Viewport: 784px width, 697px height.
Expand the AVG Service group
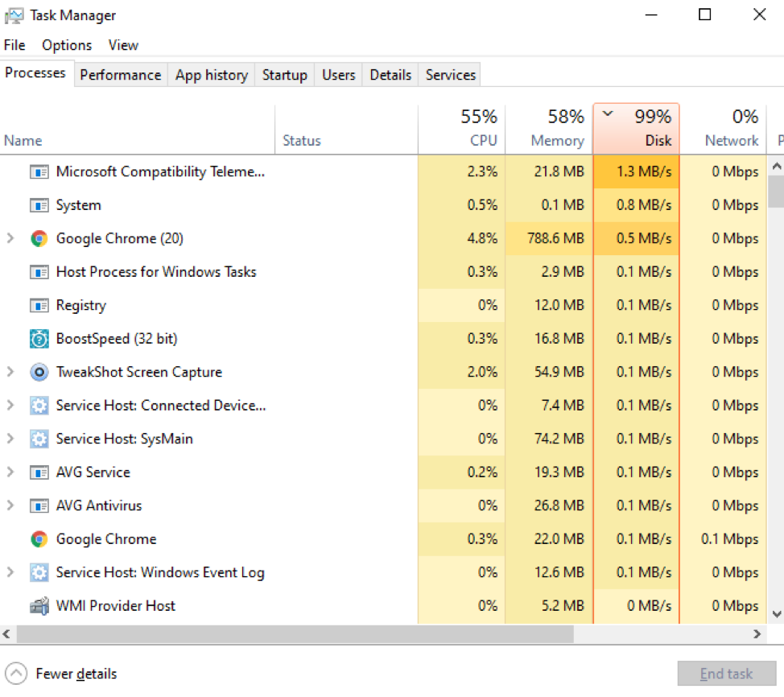click(10, 472)
